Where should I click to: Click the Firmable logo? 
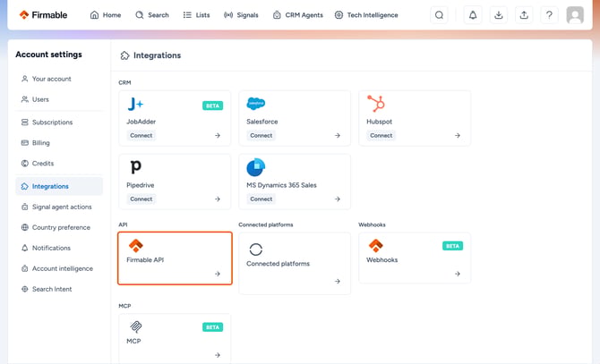point(43,15)
